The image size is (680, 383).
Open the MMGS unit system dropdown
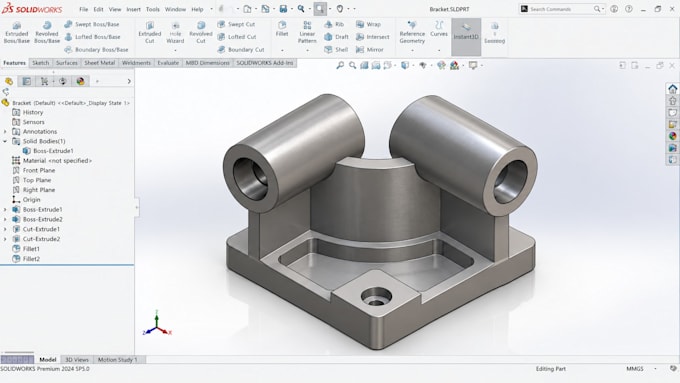655,369
